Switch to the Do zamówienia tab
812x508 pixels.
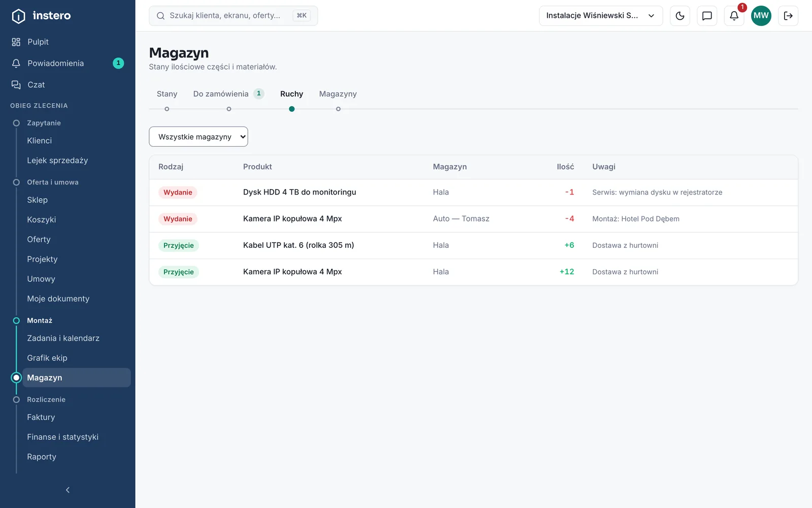[228, 94]
